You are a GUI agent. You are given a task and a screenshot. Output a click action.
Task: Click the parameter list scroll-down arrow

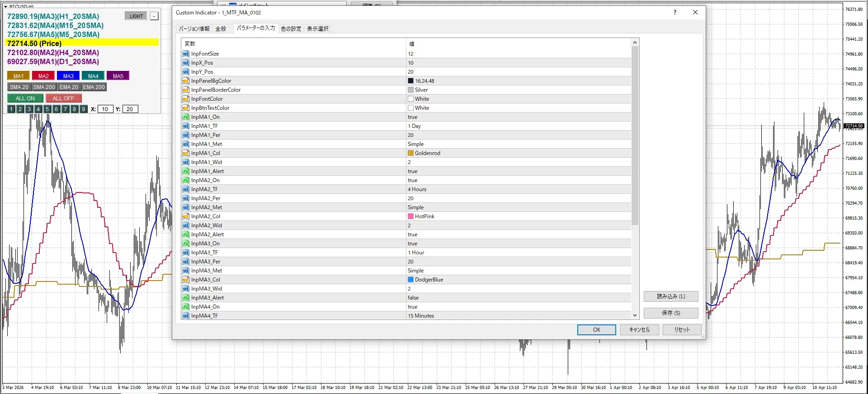(x=635, y=315)
